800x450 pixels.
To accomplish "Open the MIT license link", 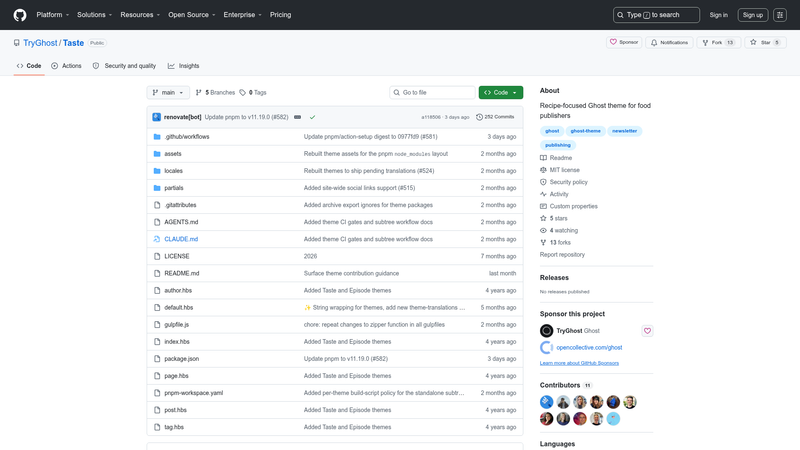I will click(560, 170).
